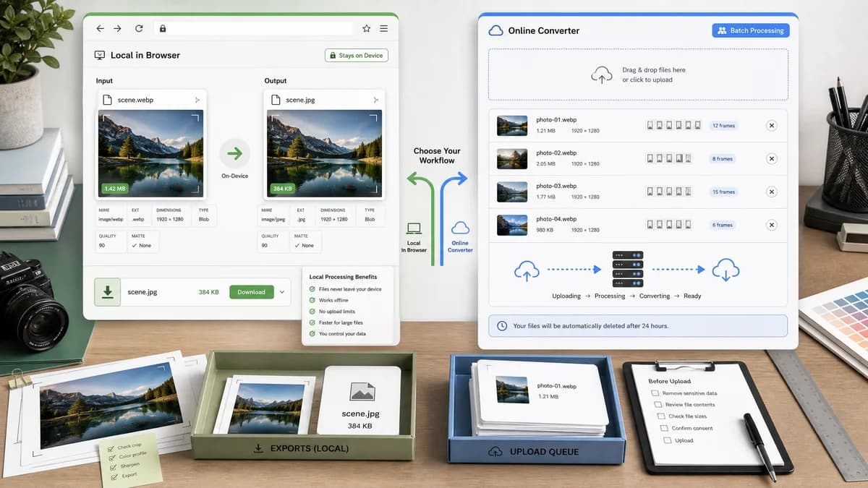Click the cloud download icon above Ready
The image size is (868, 488).
(x=726, y=270)
